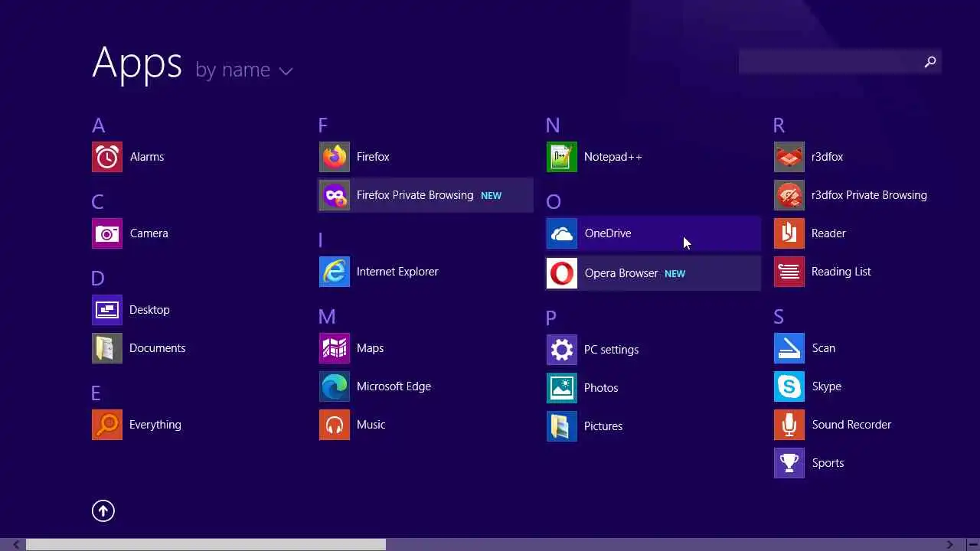Click the 'Everything' label
Image resolution: width=980 pixels, height=551 pixels.
tap(155, 425)
